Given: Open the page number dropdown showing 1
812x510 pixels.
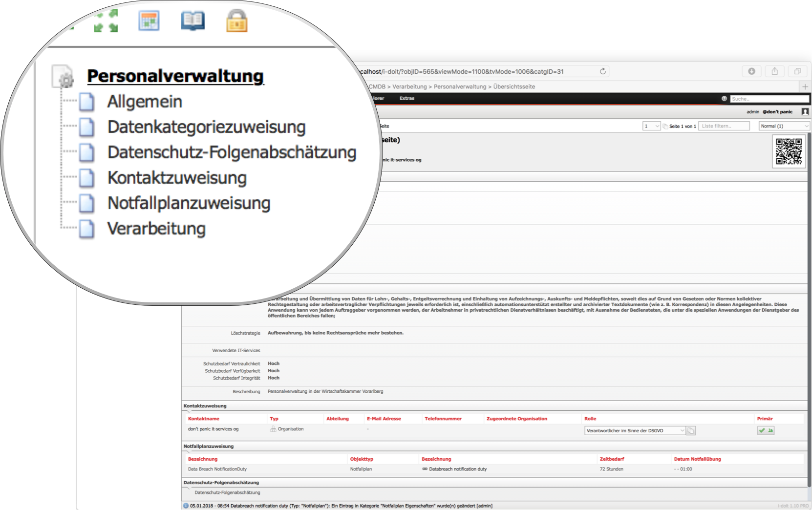Looking at the screenshot, I should pyautogui.click(x=651, y=126).
